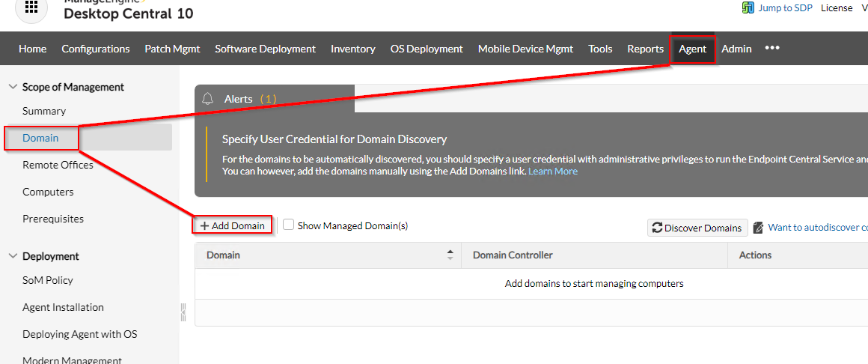The height and width of the screenshot is (364, 868).
Task: Toggle Show Managed Domain(s) checkbox
Action: click(288, 225)
